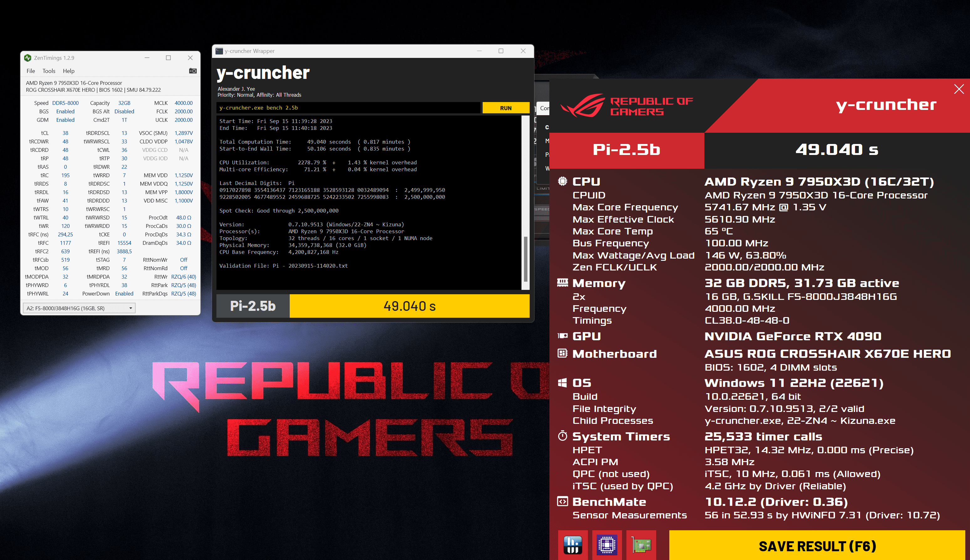This screenshot has height=560, width=970.
Task: Launch the CPU-Z icon in BenchMate panel
Action: pyautogui.click(x=607, y=545)
